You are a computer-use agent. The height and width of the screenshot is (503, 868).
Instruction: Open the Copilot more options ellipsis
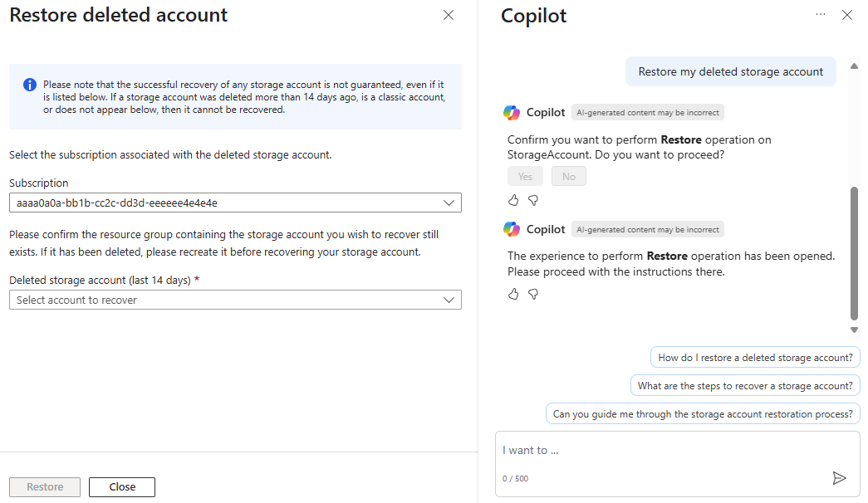tap(821, 14)
